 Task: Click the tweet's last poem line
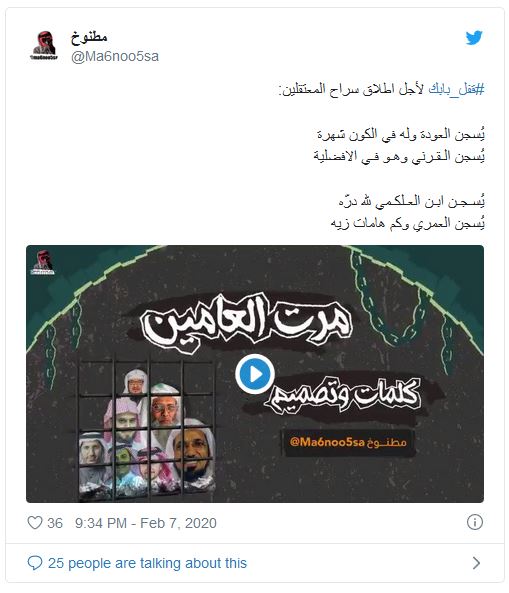[408, 223]
